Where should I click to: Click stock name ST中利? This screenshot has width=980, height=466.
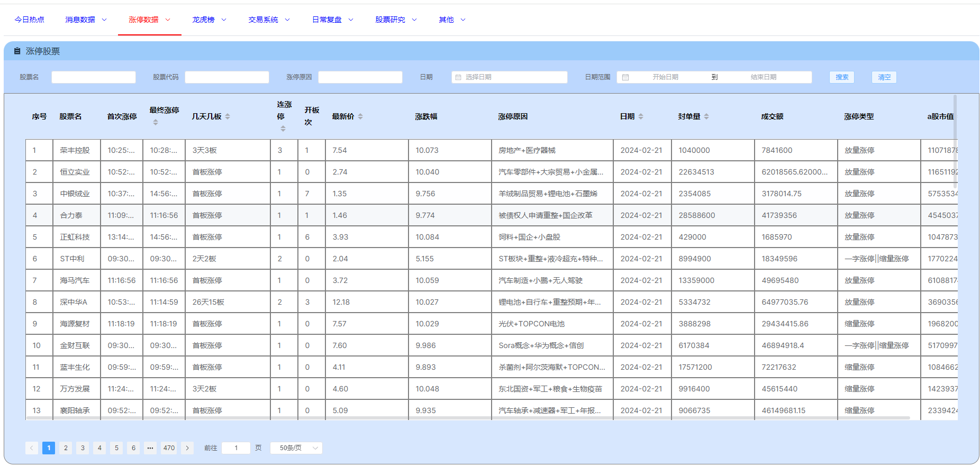(x=72, y=259)
